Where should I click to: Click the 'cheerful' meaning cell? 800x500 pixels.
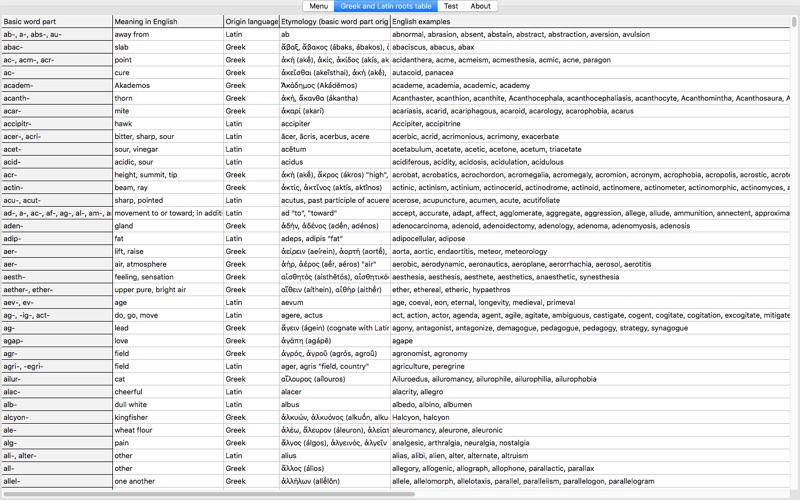[168, 391]
